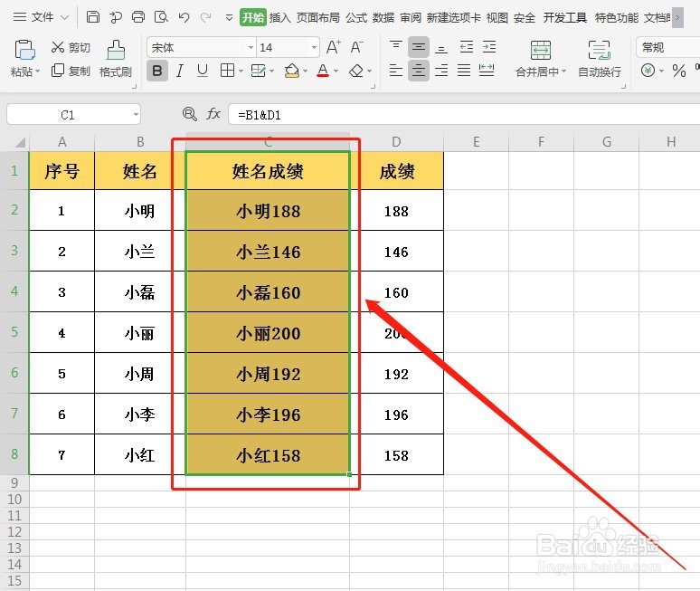Click the Undo arrow icon
The width and height of the screenshot is (700, 591).
coord(184,17)
